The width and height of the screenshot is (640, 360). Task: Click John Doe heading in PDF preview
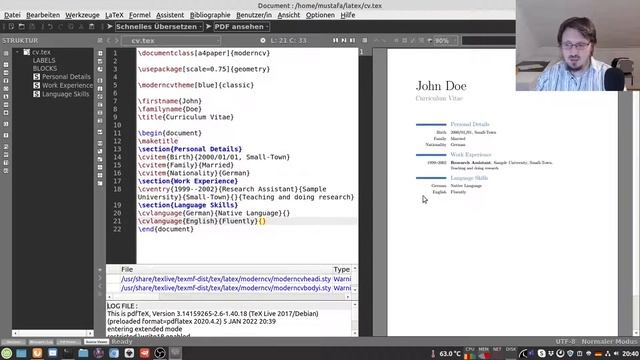[x=441, y=86]
